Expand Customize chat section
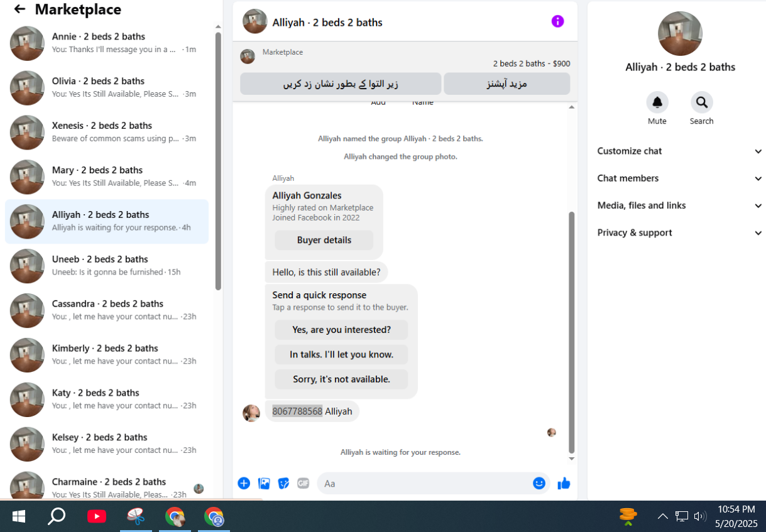 tap(680, 151)
